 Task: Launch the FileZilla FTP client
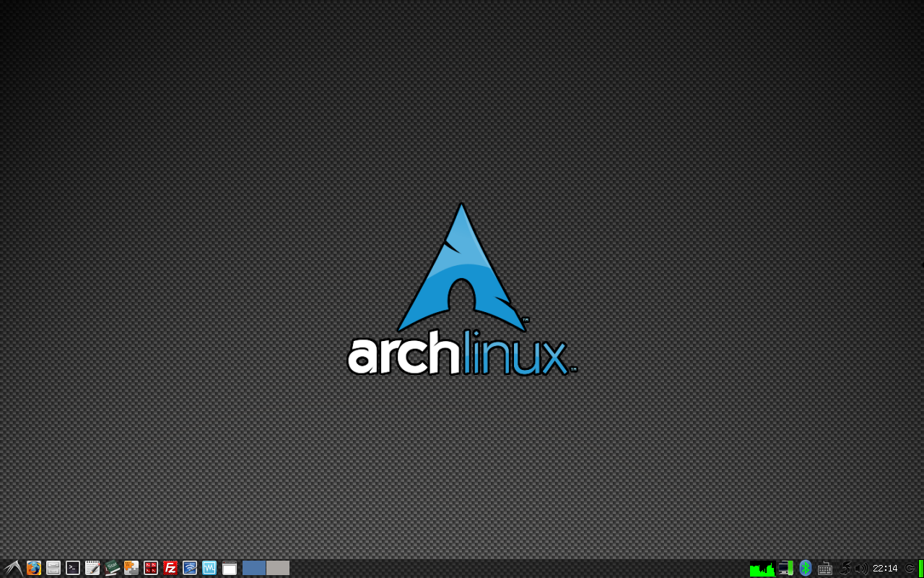pyautogui.click(x=170, y=568)
